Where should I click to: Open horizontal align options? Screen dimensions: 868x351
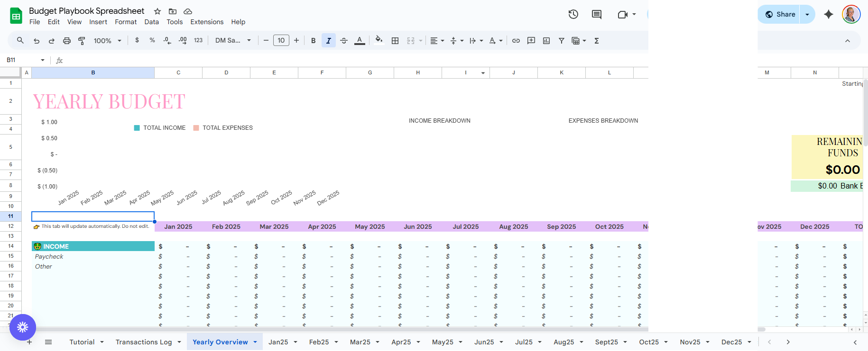pos(437,41)
